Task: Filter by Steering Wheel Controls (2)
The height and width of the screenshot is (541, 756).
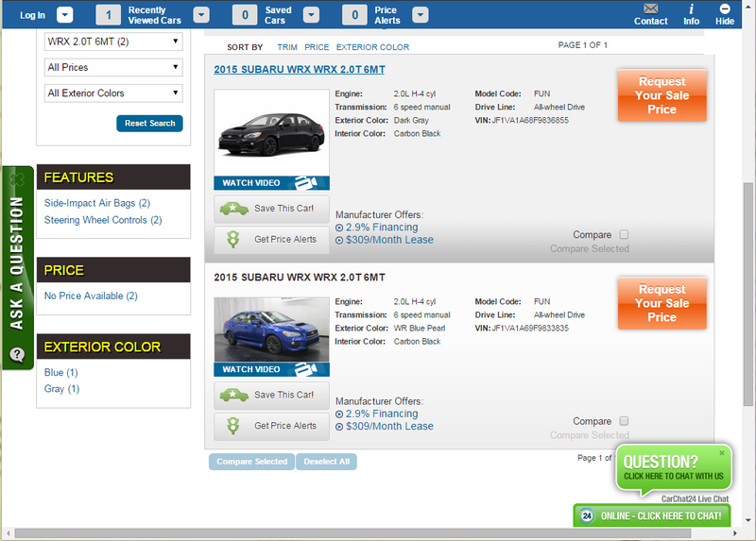Action: 103,220
